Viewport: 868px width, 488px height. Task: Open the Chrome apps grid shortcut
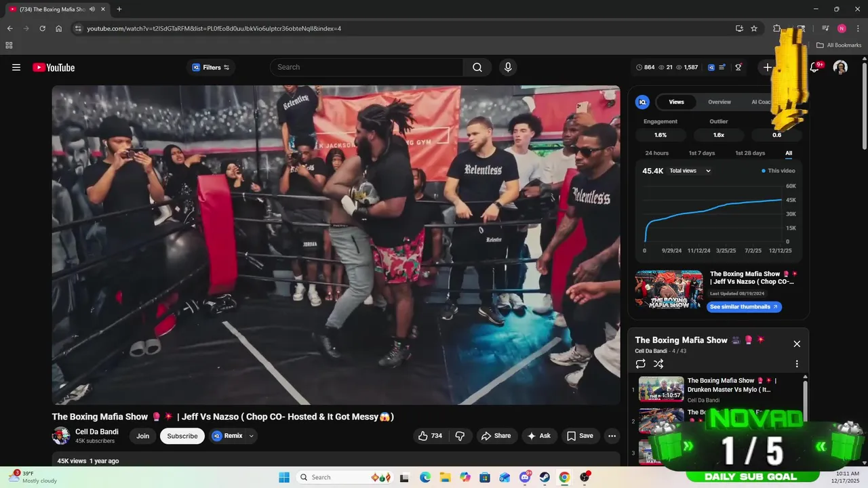pyautogui.click(x=9, y=45)
